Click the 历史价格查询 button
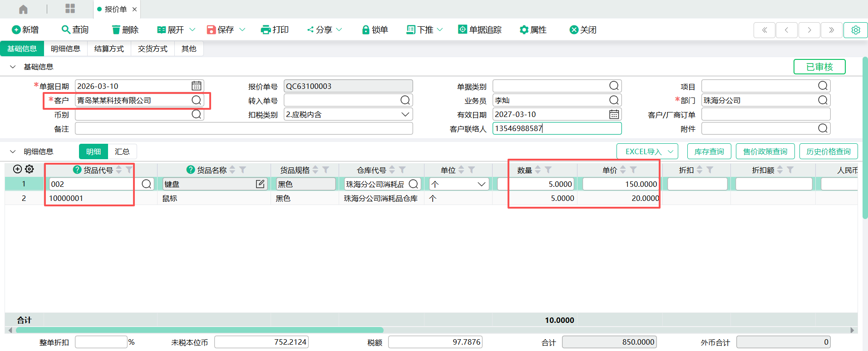Viewport: 868px width, 351px height. [x=828, y=151]
